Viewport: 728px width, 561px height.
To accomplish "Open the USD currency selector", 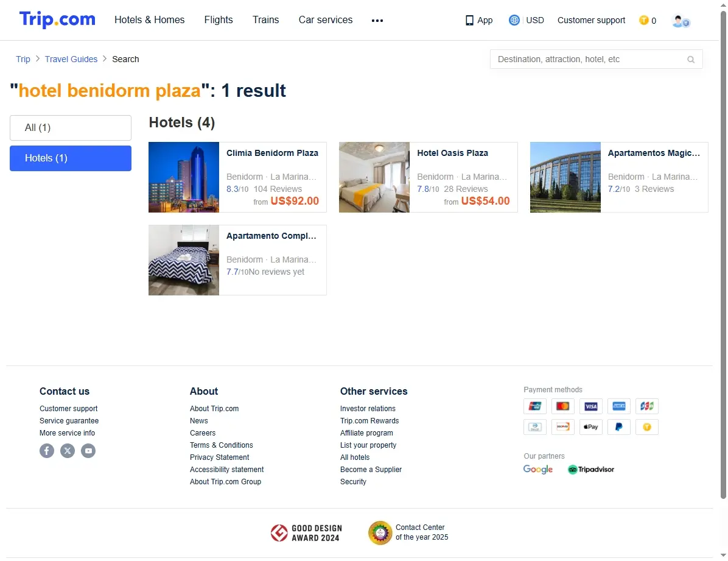I will tap(535, 21).
